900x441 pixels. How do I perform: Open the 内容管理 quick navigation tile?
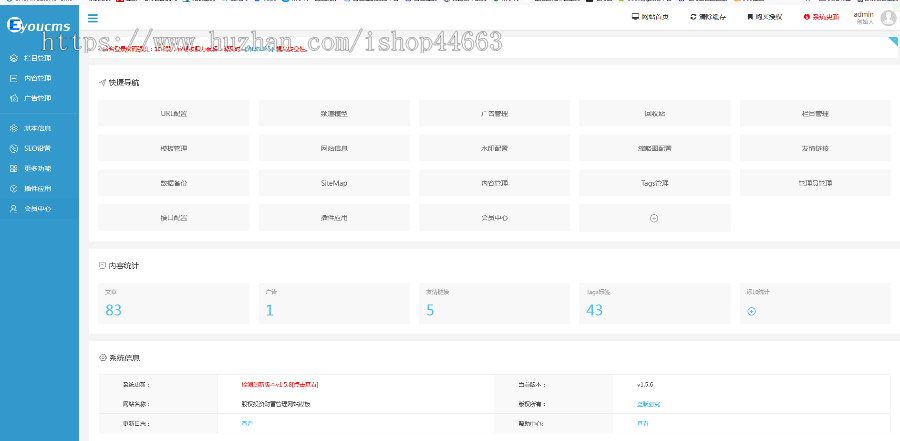[x=494, y=183]
